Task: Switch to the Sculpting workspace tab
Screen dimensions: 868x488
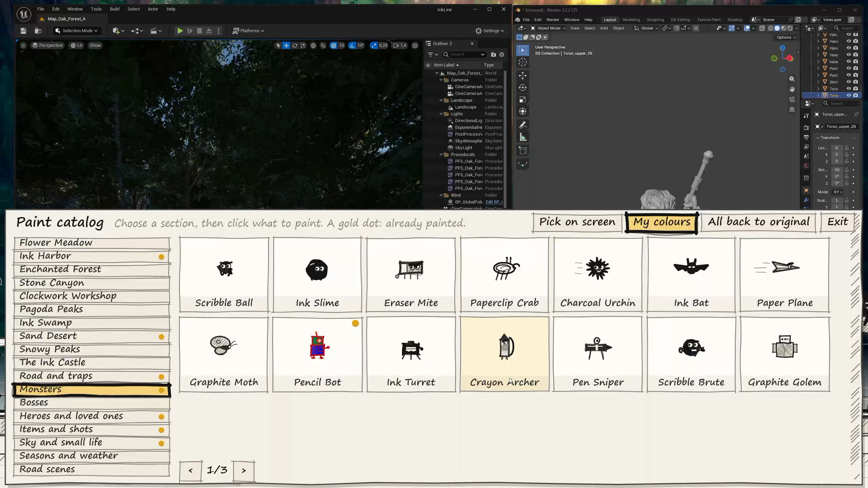Action: click(x=655, y=20)
